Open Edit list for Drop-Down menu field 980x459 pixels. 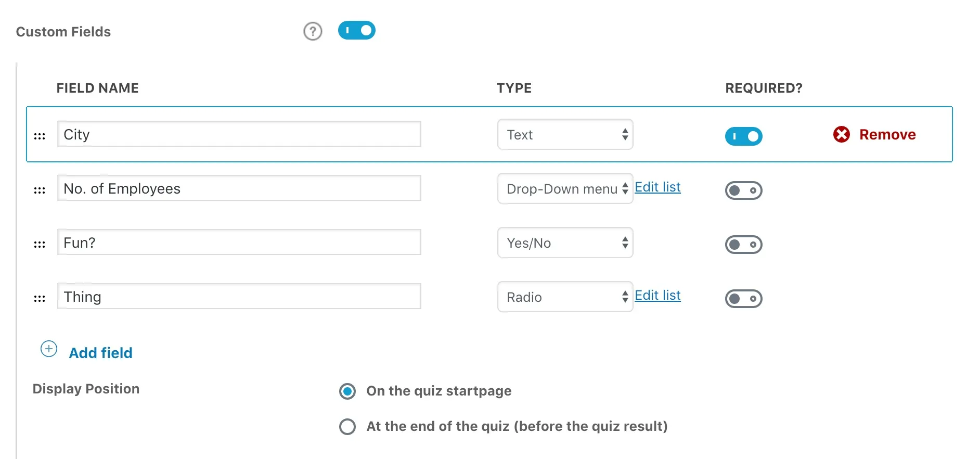[657, 187]
